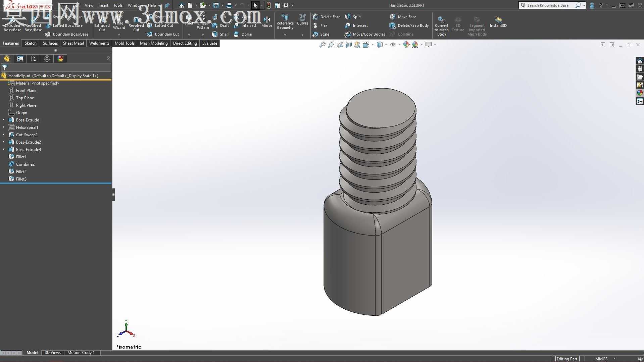644x362 pixels.
Task: Open the Tools menu
Action: tap(118, 5)
